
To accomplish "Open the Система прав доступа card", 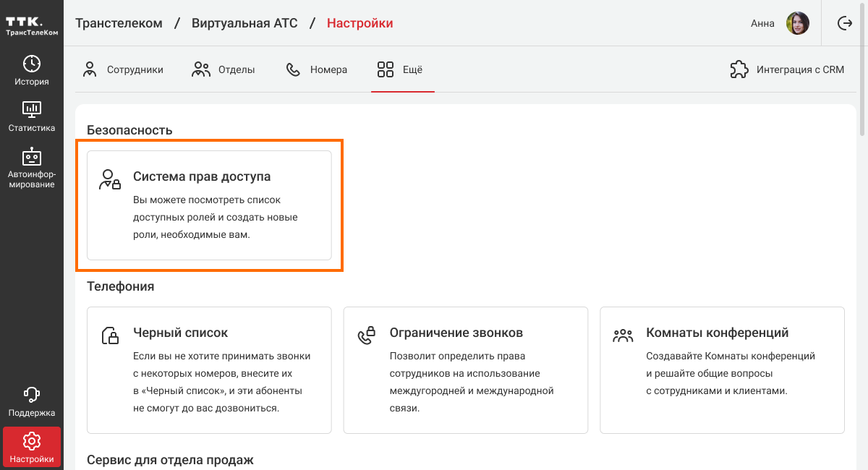I will [x=209, y=205].
